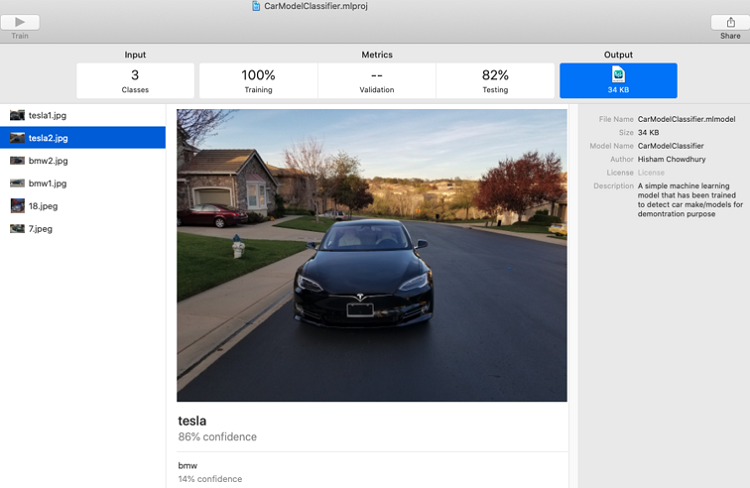Click the bmw2.jpg thumbnail icon

17,160
